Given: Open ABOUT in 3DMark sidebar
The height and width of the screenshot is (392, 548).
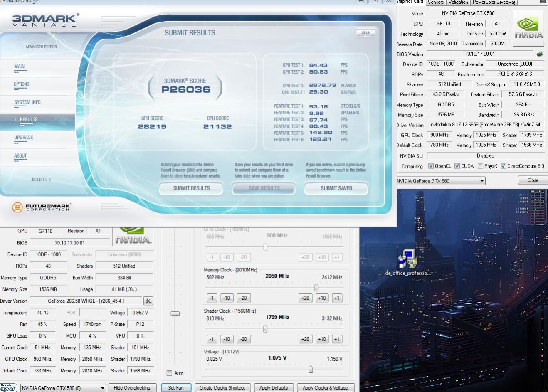Looking at the screenshot, I should [x=20, y=156].
